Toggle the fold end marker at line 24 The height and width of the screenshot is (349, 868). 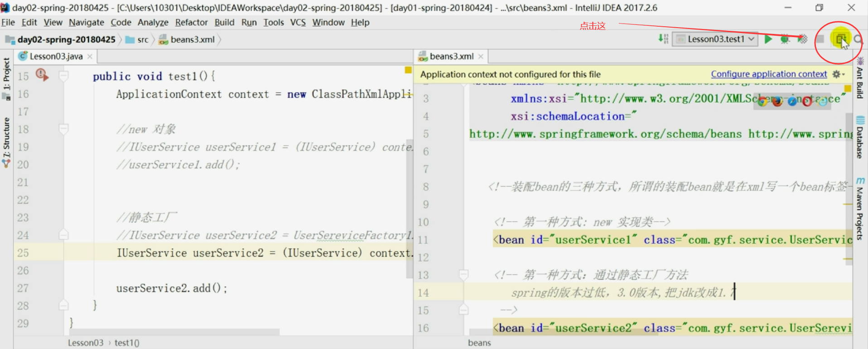click(64, 234)
